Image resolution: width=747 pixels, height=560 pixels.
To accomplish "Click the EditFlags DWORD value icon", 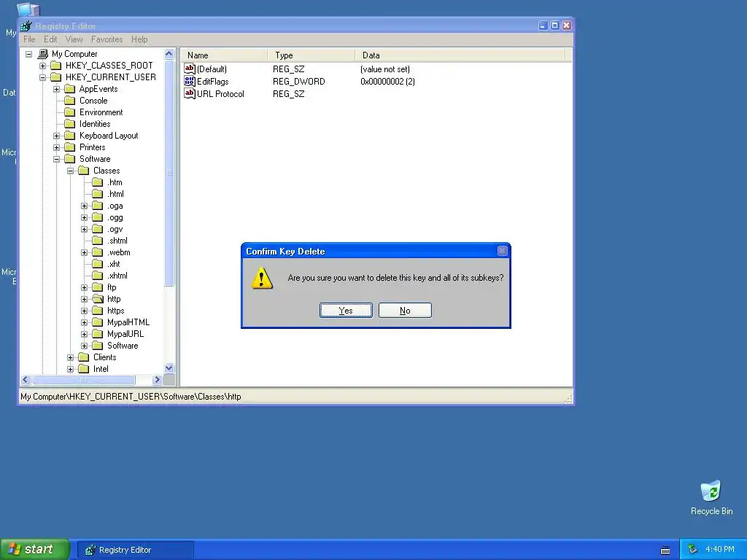I will (x=190, y=82).
